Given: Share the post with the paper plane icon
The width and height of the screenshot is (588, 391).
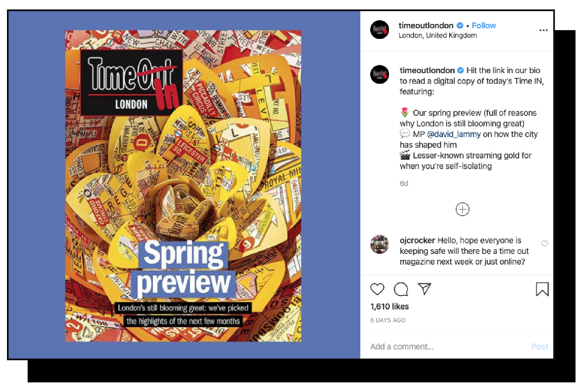Looking at the screenshot, I should point(424,289).
